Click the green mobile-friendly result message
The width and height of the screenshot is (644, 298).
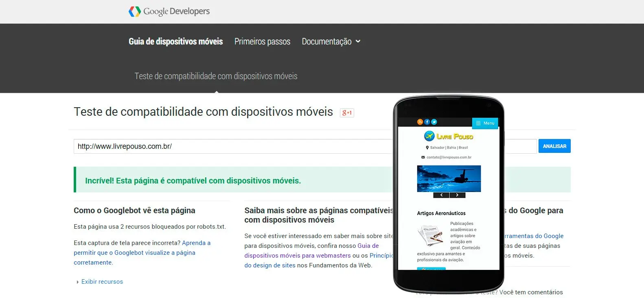(193, 181)
